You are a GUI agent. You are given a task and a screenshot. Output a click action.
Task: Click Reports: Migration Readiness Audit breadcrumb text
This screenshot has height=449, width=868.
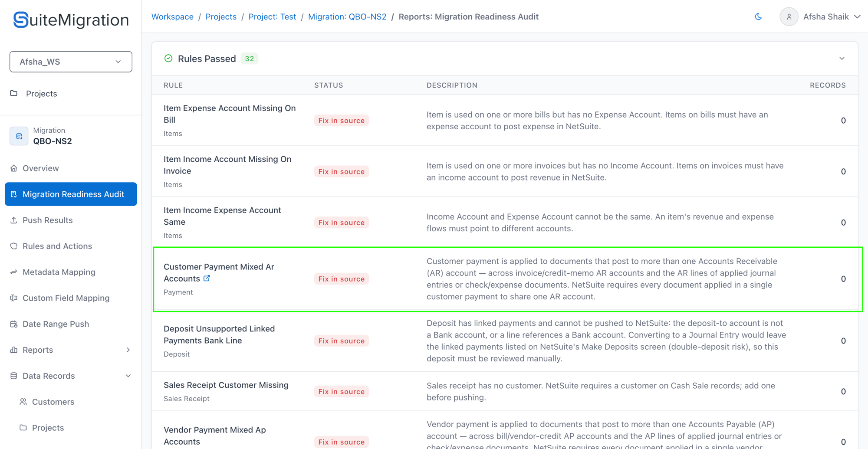click(x=468, y=16)
